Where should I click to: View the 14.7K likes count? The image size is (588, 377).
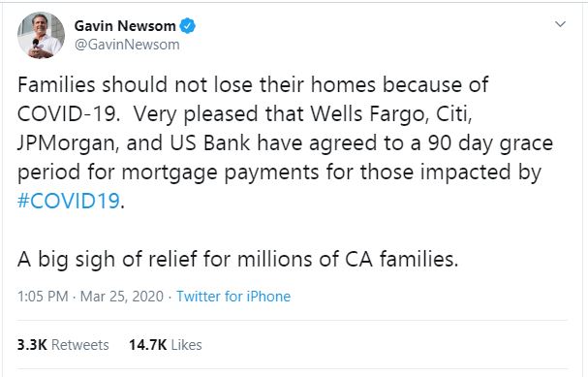(x=148, y=345)
